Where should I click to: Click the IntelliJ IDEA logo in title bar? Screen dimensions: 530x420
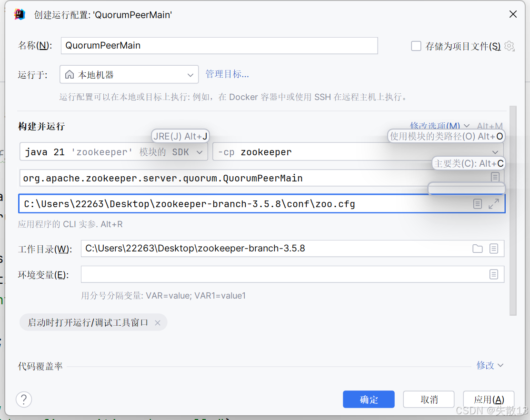coord(20,15)
